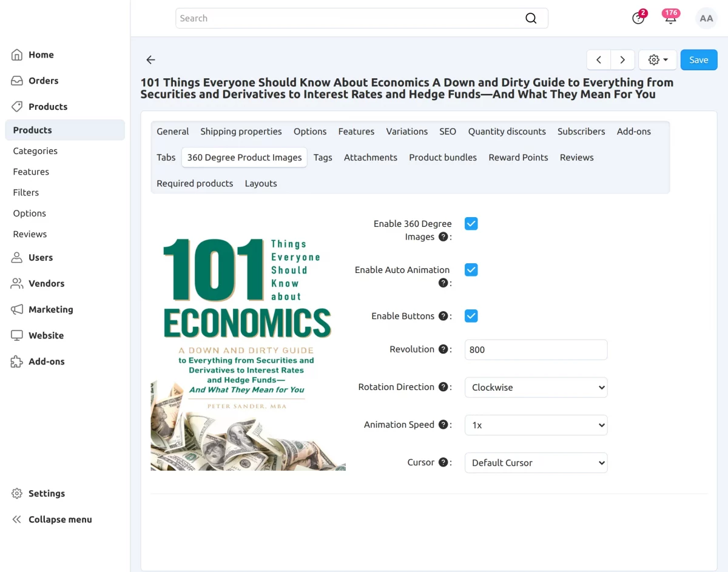Switch to the Variations tab
This screenshot has width=728, height=572.
point(407,132)
